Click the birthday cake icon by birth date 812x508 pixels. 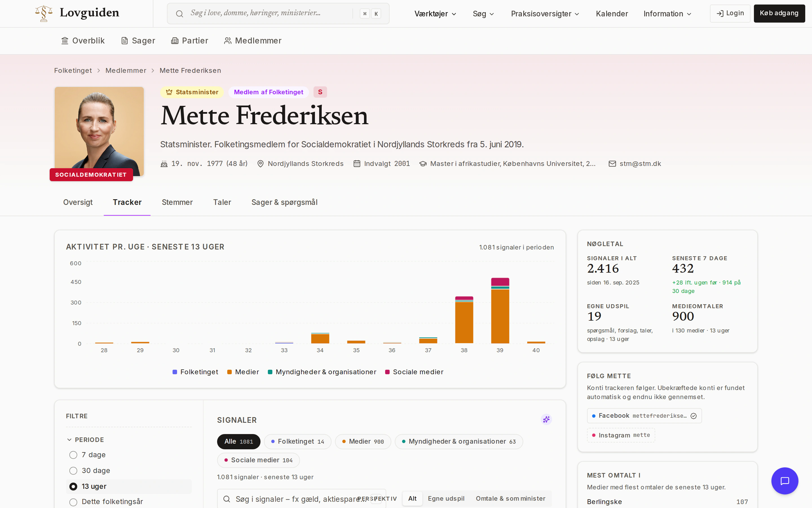tap(164, 164)
